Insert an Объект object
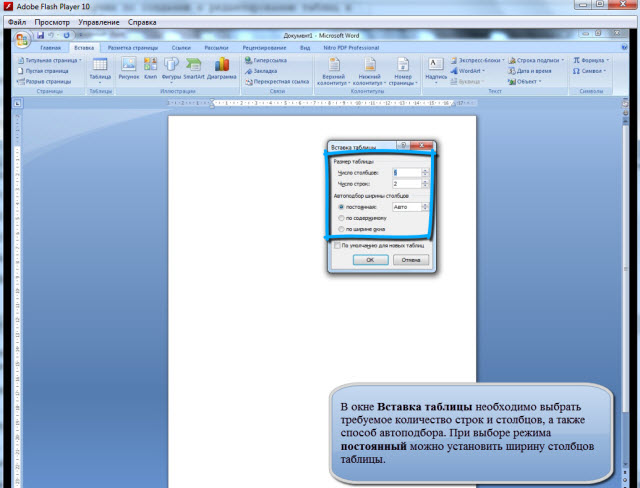 (x=524, y=82)
